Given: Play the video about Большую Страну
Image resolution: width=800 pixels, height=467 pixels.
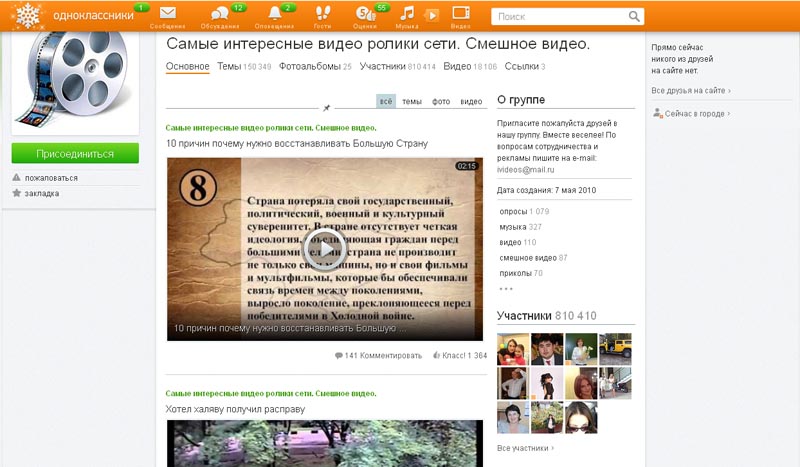Looking at the screenshot, I should point(325,249).
